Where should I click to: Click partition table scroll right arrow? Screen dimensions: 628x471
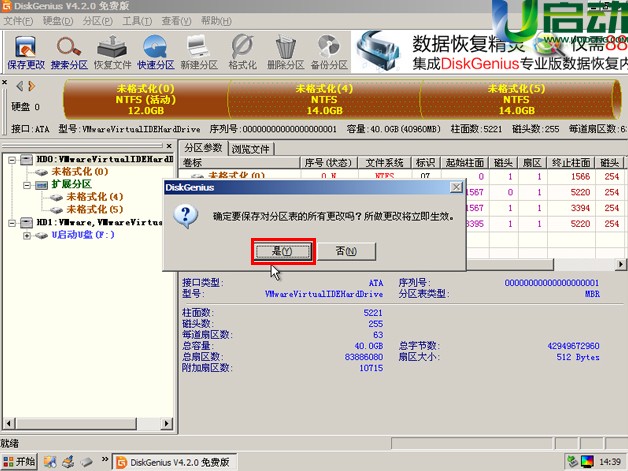pos(620,264)
